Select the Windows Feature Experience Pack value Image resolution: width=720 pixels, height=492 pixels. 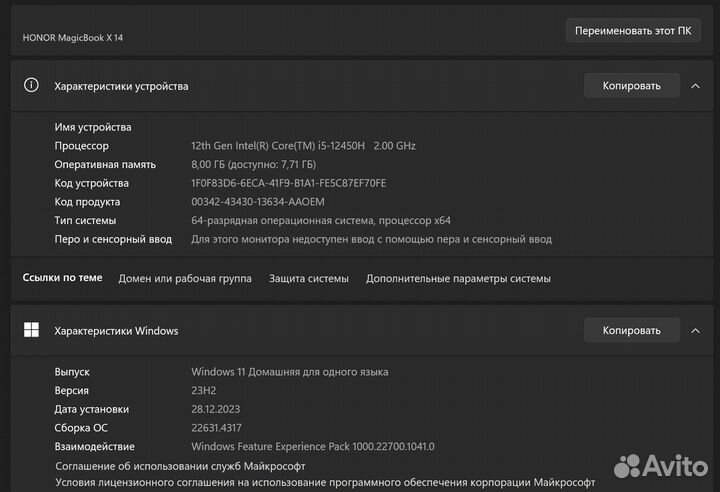pyautogui.click(x=313, y=447)
